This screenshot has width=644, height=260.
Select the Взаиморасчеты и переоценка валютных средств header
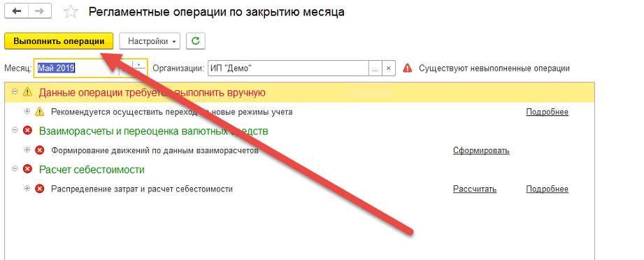[x=154, y=131]
